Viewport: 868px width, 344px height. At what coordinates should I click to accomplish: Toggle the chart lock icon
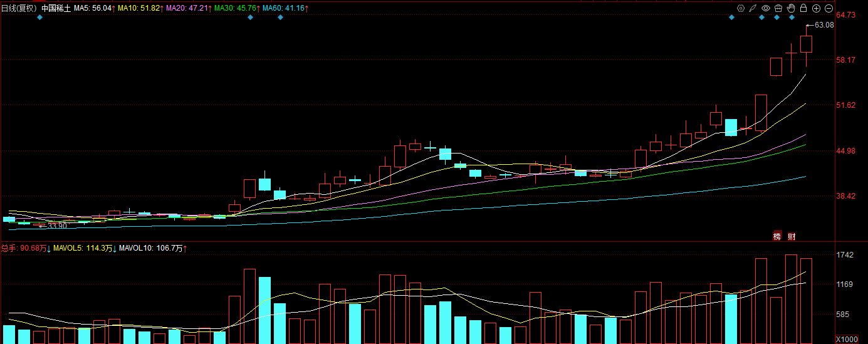click(x=803, y=8)
